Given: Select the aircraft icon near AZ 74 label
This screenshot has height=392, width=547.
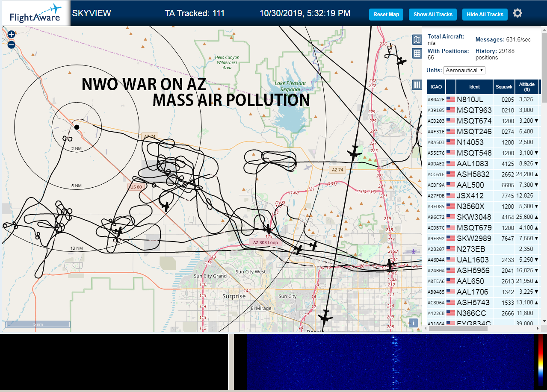Looking at the screenshot, I should click(354, 152).
